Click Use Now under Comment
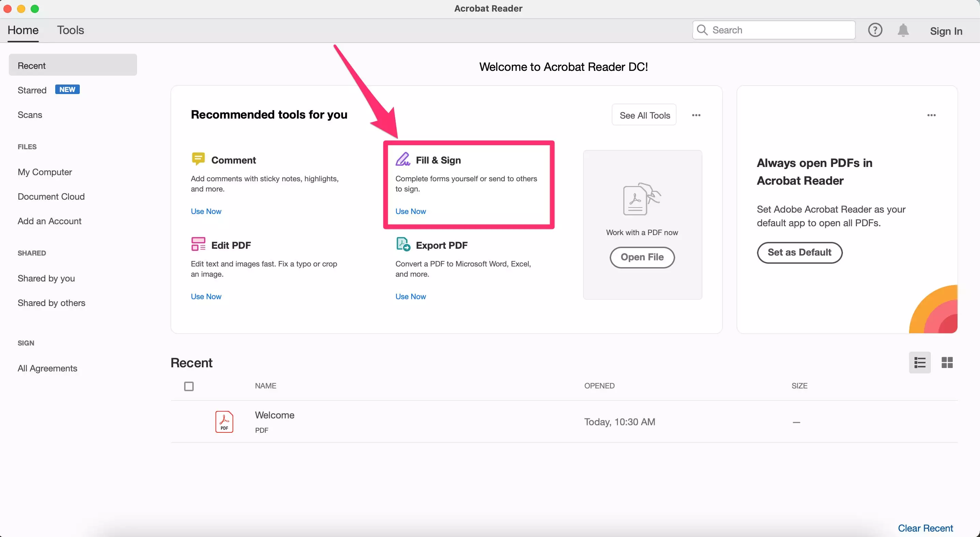The image size is (980, 537). click(x=206, y=211)
